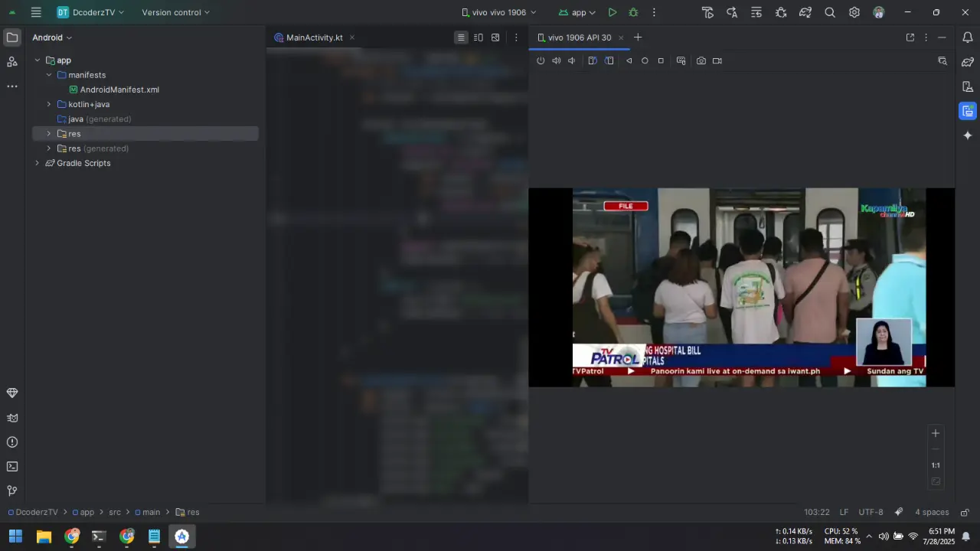
Task: Open the Structure tool window icon
Action: (x=12, y=61)
